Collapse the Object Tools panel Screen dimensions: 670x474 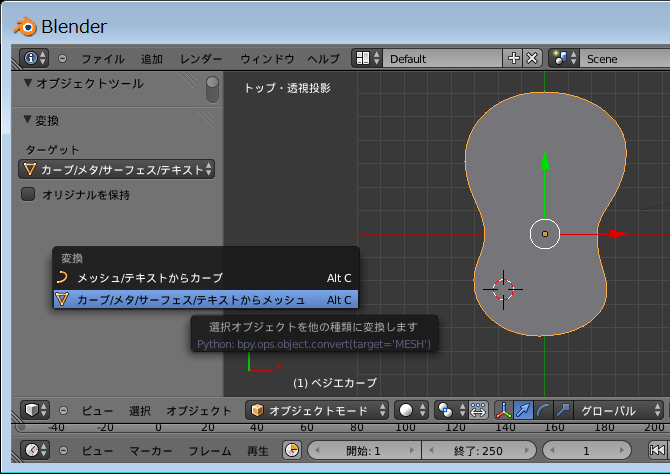[x=28, y=83]
